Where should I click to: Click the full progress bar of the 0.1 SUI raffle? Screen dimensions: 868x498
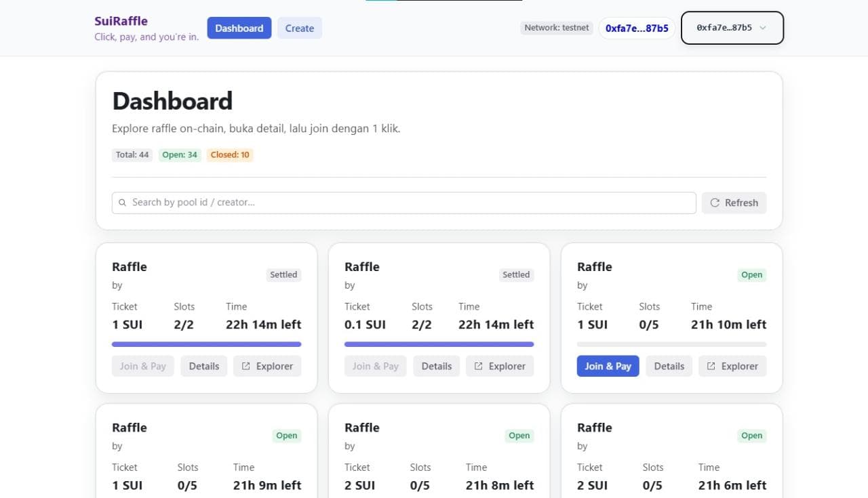click(x=439, y=344)
